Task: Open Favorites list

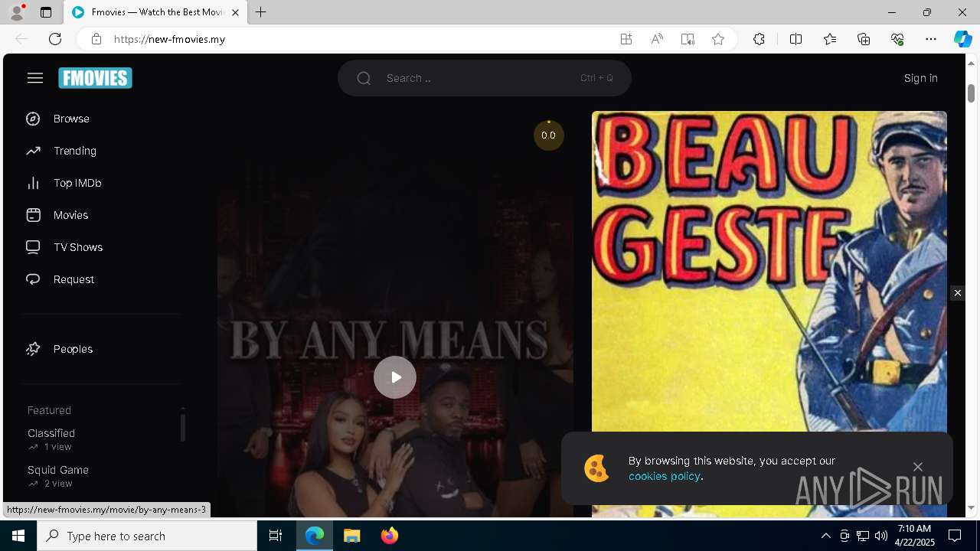Action: [830, 39]
